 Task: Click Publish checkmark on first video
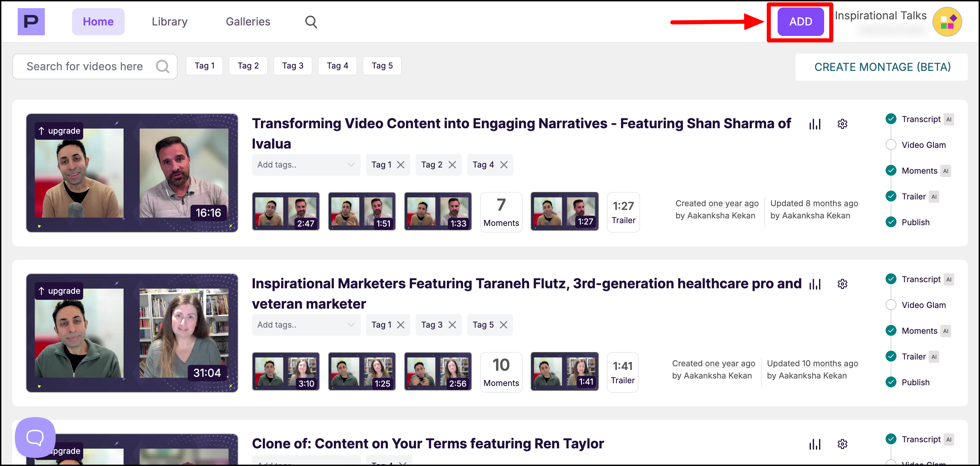click(x=891, y=222)
